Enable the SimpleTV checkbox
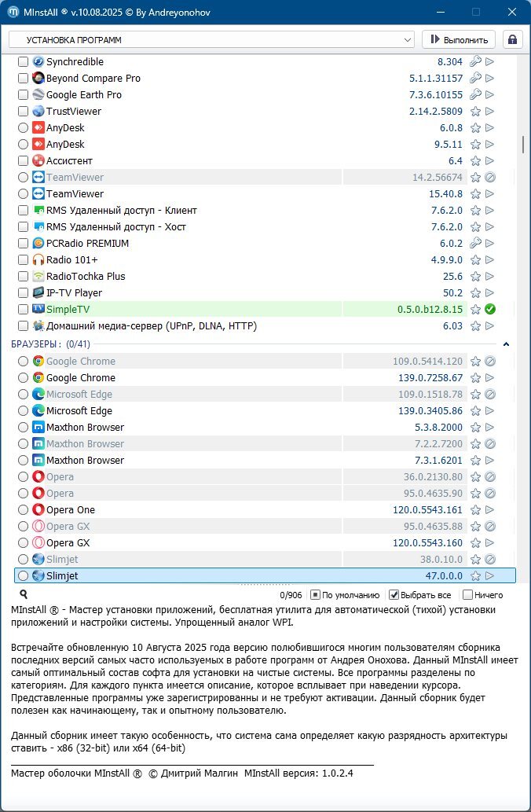This screenshot has width=531, height=812. 23,309
